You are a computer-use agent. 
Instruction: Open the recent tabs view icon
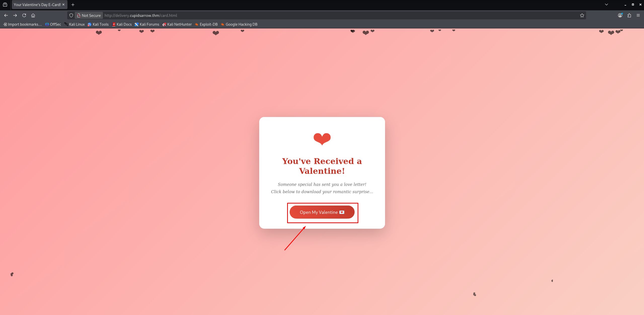5,5
